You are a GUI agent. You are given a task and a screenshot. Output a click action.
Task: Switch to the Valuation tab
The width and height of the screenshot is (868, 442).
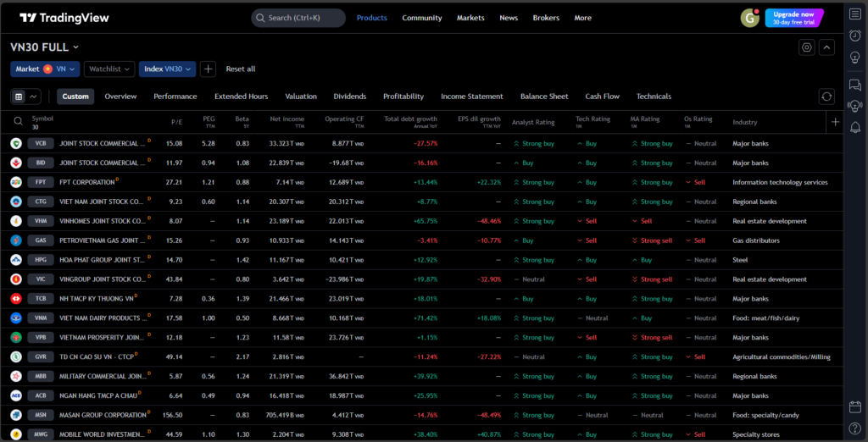click(x=301, y=97)
